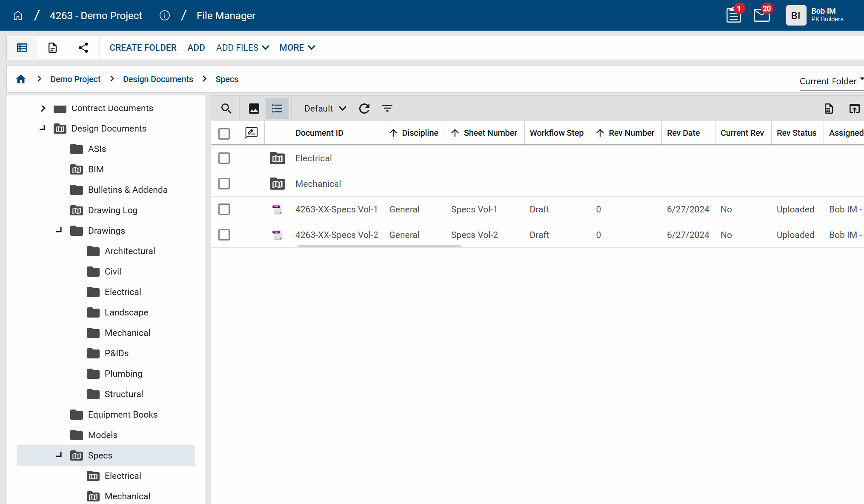Open the mail inbox with 20 notifications
The width and height of the screenshot is (864, 504).
coord(762,15)
